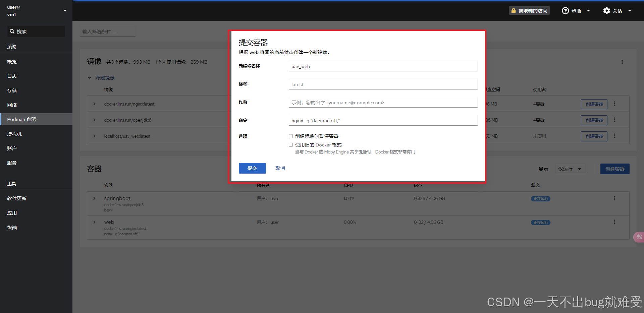644x313 pixels.
Task: Open the kebab menu for localhost/uav_web:latest image
Action: [x=615, y=136]
